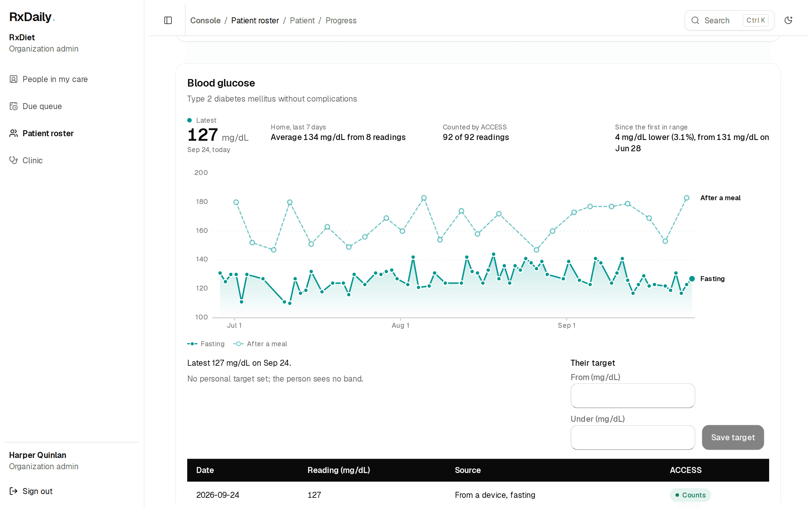Viewport: 812px width, 508px height.
Task: Click the Reading (mg/dL) column header
Action: [339, 470]
